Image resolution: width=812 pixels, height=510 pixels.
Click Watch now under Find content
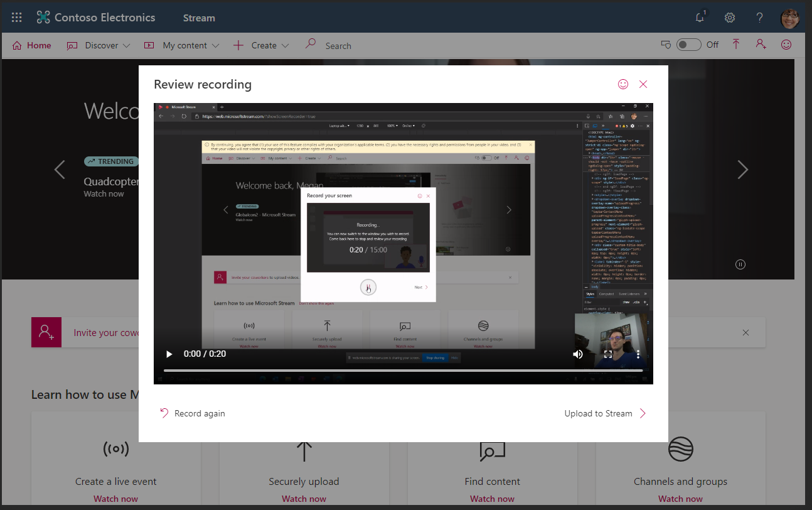tap(492, 499)
